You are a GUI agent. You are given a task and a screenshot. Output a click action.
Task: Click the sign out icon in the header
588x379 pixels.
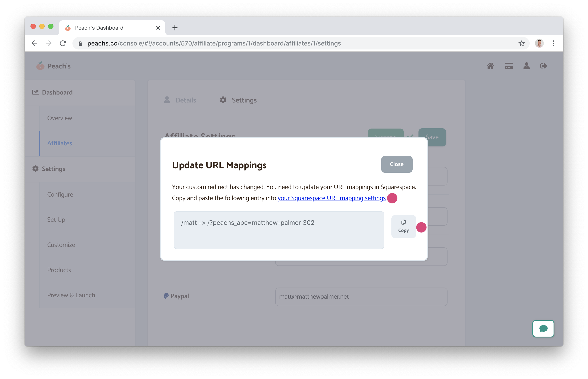pos(544,66)
